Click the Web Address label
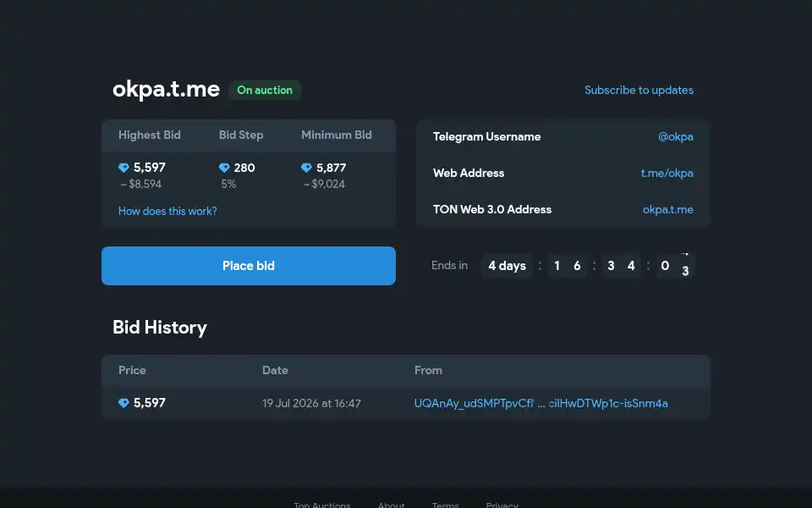This screenshot has width=812, height=508. (x=469, y=173)
